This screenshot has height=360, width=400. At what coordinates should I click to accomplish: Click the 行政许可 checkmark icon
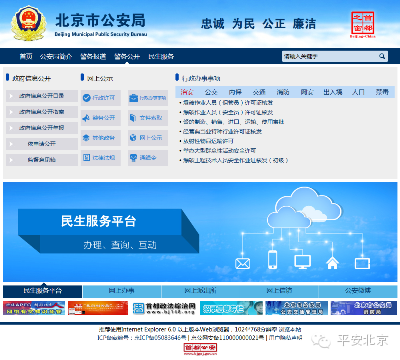pos(87,98)
